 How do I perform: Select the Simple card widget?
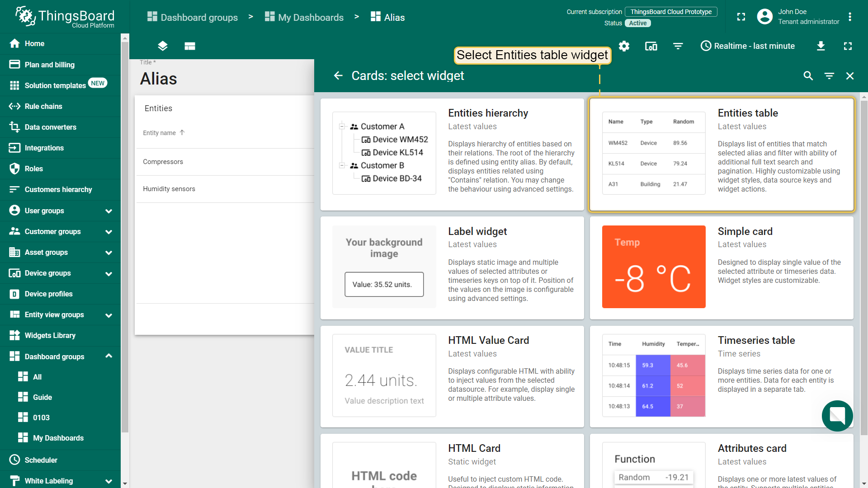[x=722, y=267]
